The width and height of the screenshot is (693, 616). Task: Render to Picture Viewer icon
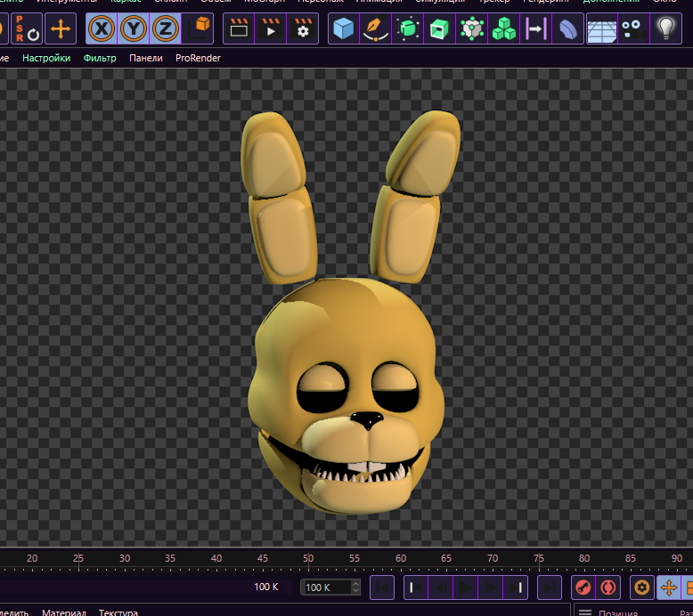click(x=271, y=28)
